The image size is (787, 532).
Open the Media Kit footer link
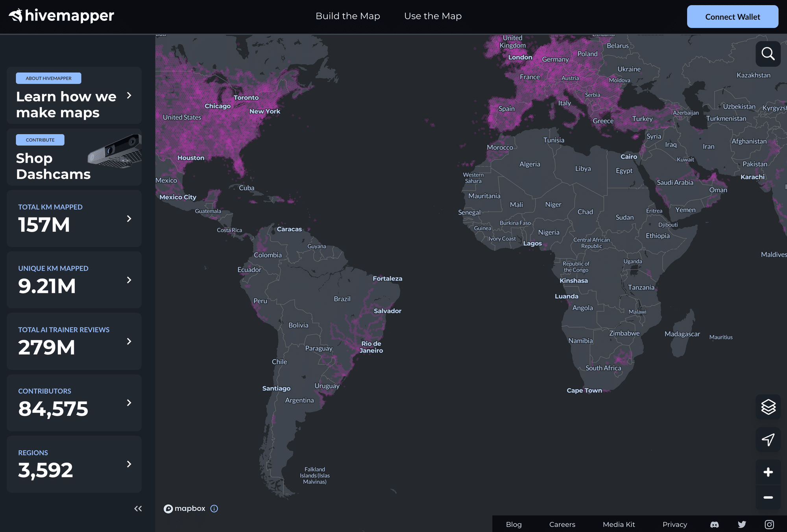point(619,525)
